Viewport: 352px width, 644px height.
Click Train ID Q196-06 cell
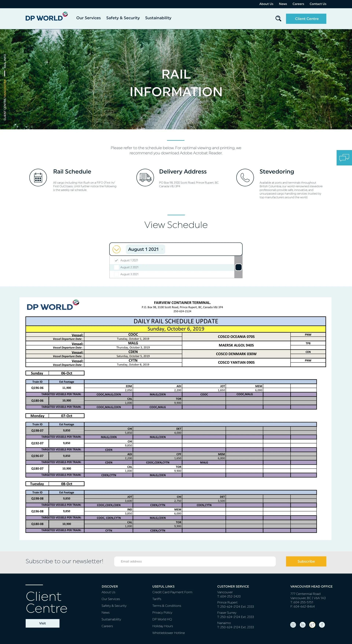click(37, 388)
